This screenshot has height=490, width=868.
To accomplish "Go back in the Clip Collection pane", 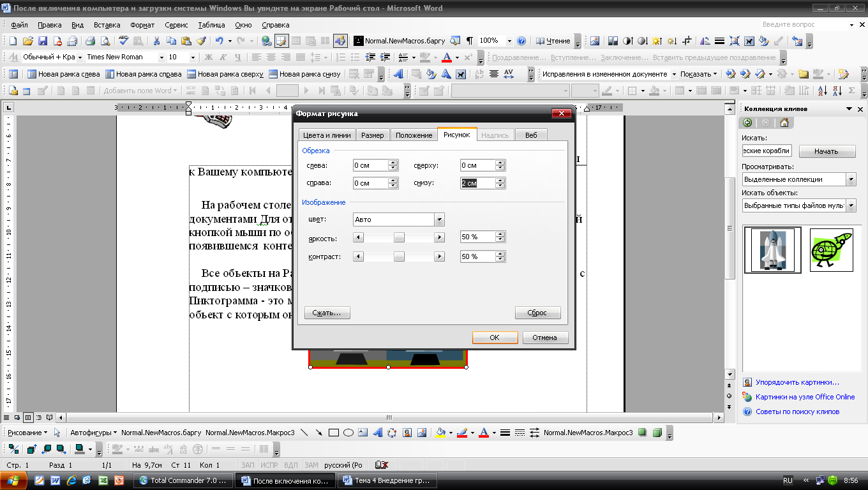I will [748, 123].
